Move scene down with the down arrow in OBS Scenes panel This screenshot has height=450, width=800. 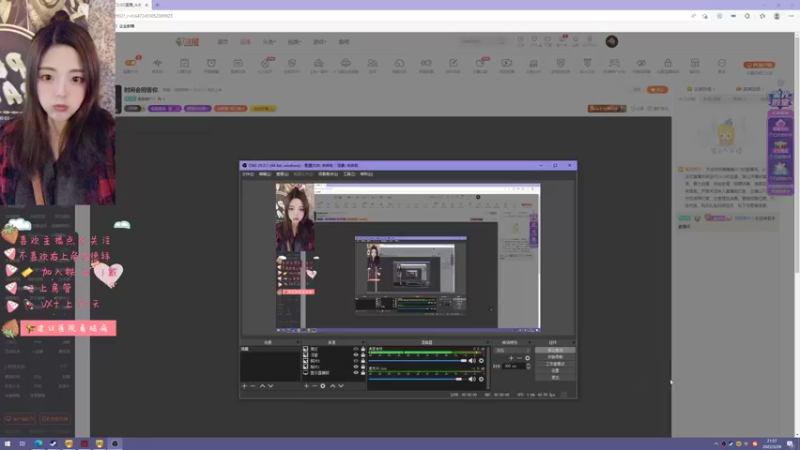pos(270,386)
